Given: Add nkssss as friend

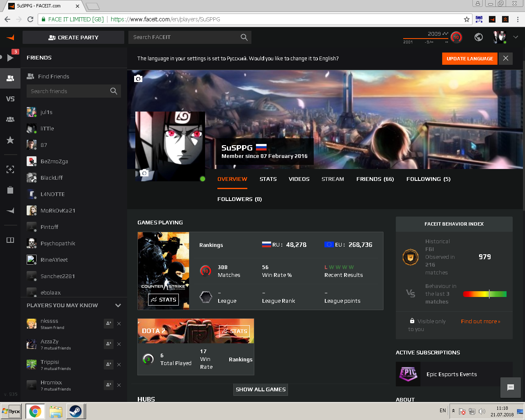Looking at the screenshot, I should (x=108, y=324).
